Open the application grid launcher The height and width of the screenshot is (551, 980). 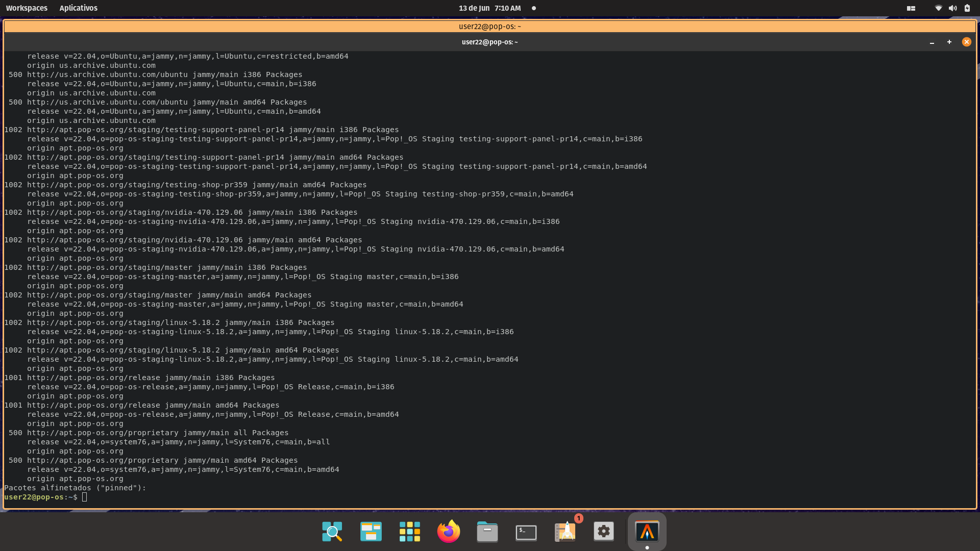(x=409, y=531)
